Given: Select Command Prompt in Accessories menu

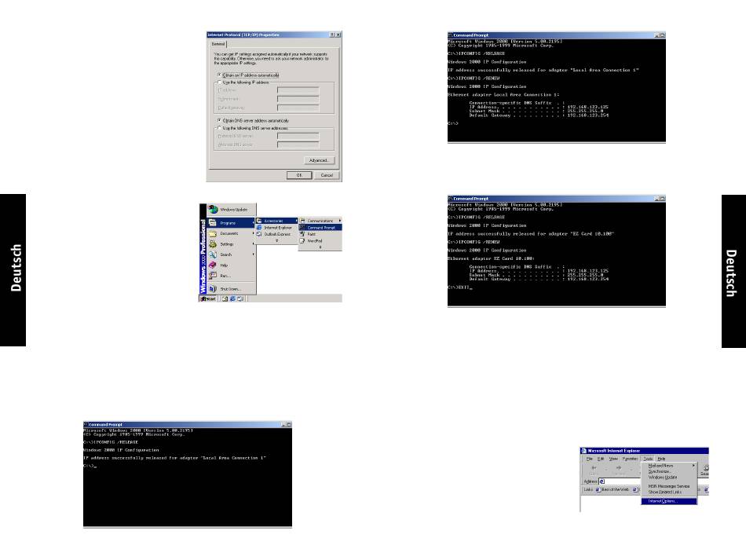Looking at the screenshot, I should point(320,228).
